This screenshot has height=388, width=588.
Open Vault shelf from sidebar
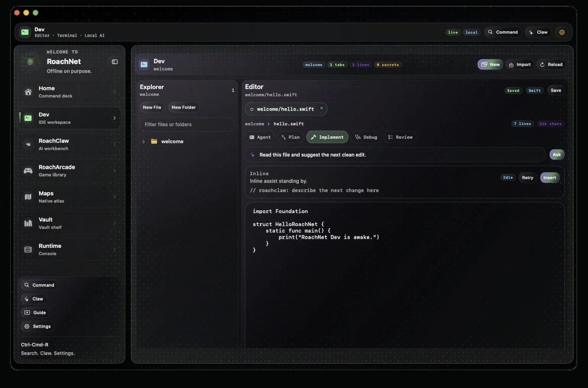point(70,223)
